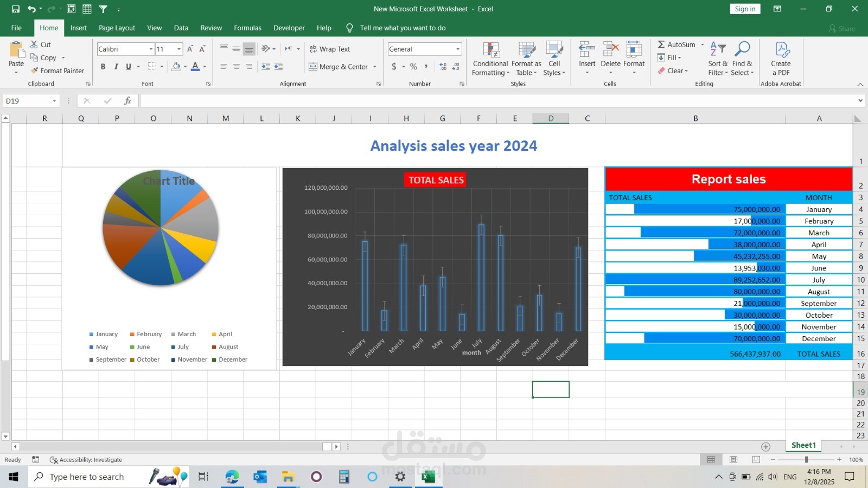This screenshot has height=488, width=868.
Task: Click the Sign in button
Action: pos(745,9)
